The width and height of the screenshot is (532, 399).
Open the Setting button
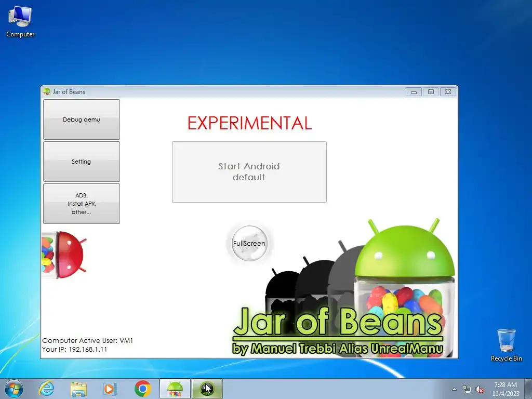coord(82,162)
